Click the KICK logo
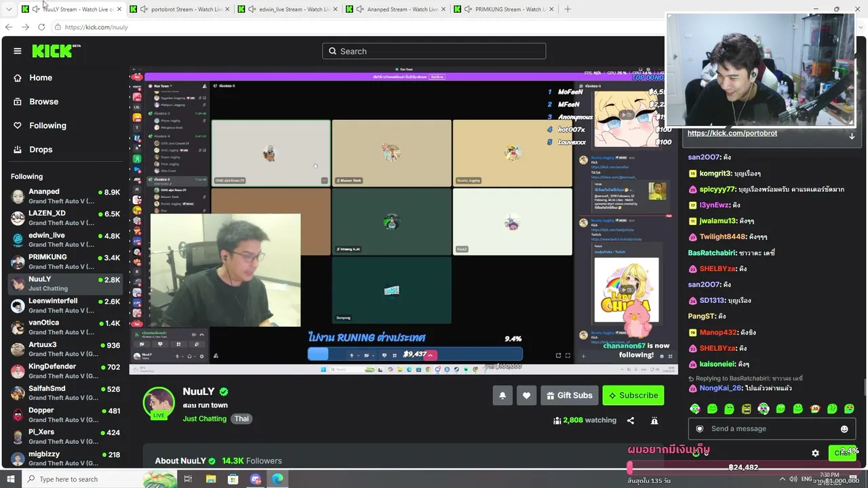This screenshot has width=868, height=488. click(x=56, y=51)
